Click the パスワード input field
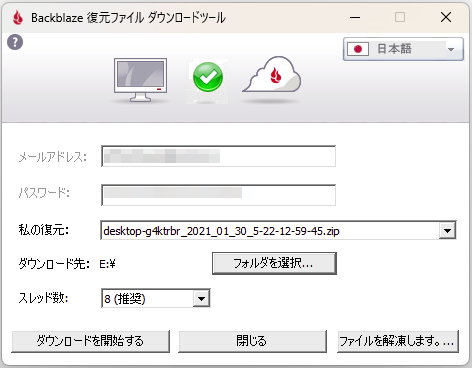The height and width of the screenshot is (368, 472). [x=218, y=195]
